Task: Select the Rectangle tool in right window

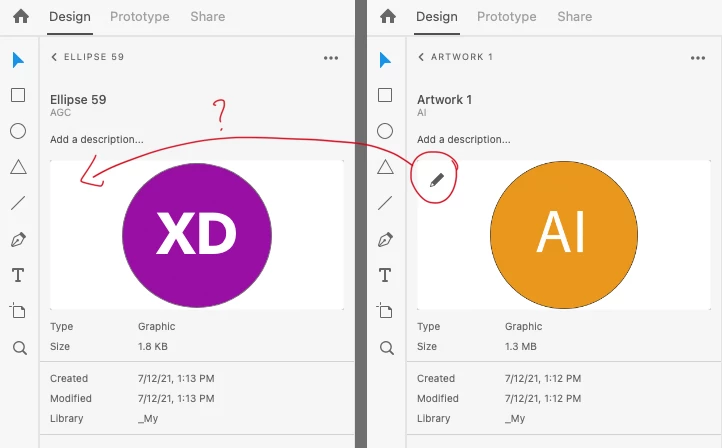Action: 385,95
